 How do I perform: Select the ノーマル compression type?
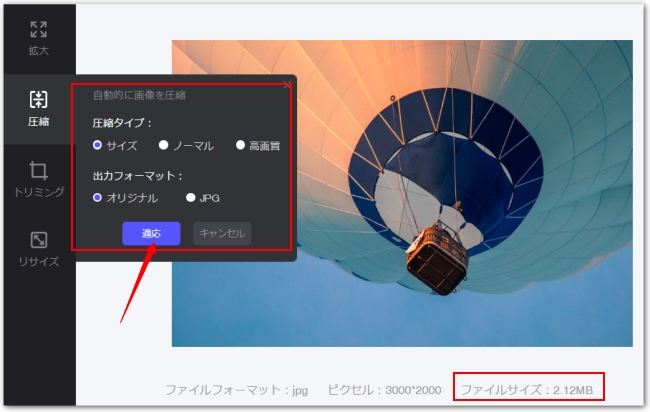click(x=187, y=145)
